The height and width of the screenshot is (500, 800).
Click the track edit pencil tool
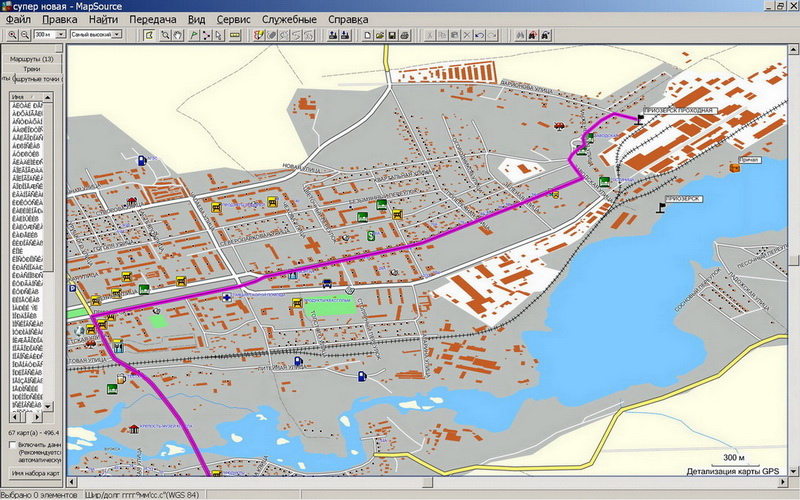point(259,35)
